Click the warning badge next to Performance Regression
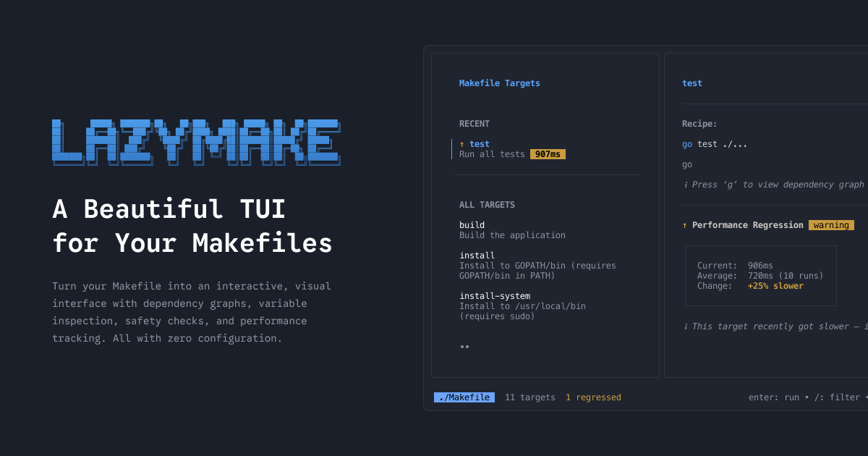The image size is (868, 456). point(831,224)
